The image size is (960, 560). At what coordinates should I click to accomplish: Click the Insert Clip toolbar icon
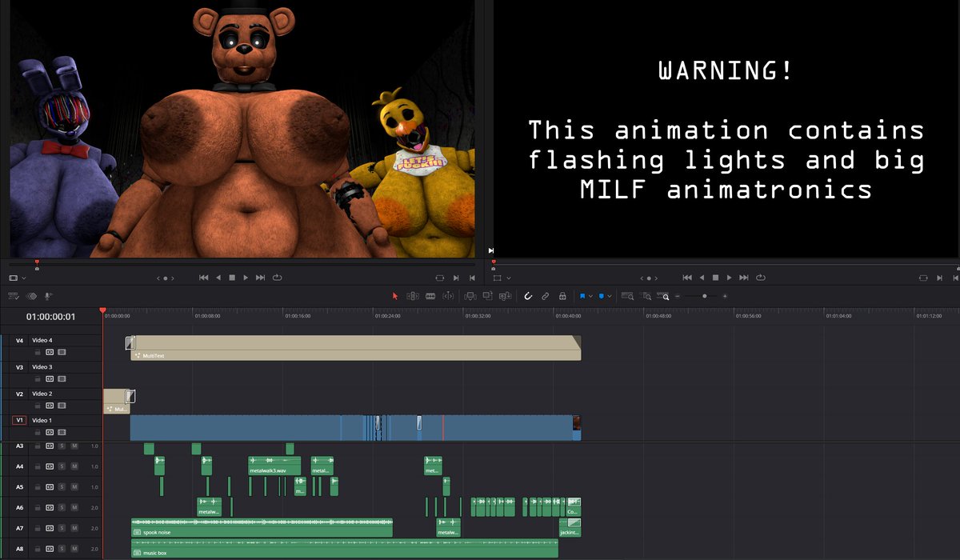(x=470, y=296)
